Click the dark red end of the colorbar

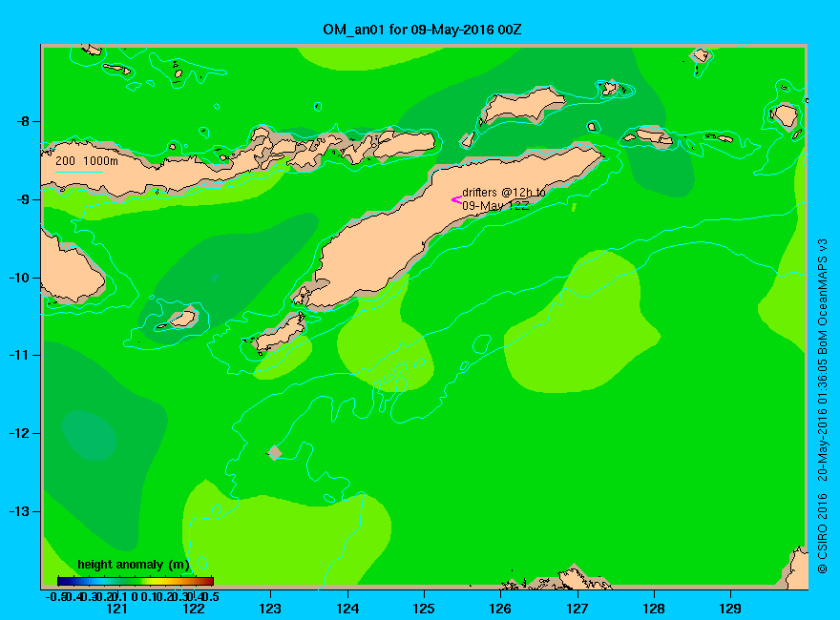click(x=209, y=581)
